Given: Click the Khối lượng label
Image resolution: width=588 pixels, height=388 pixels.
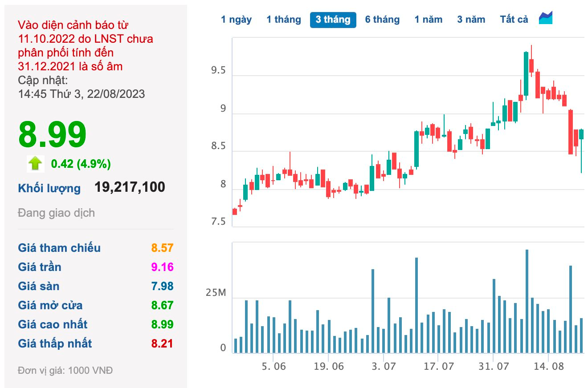Looking at the screenshot, I should (x=49, y=188).
